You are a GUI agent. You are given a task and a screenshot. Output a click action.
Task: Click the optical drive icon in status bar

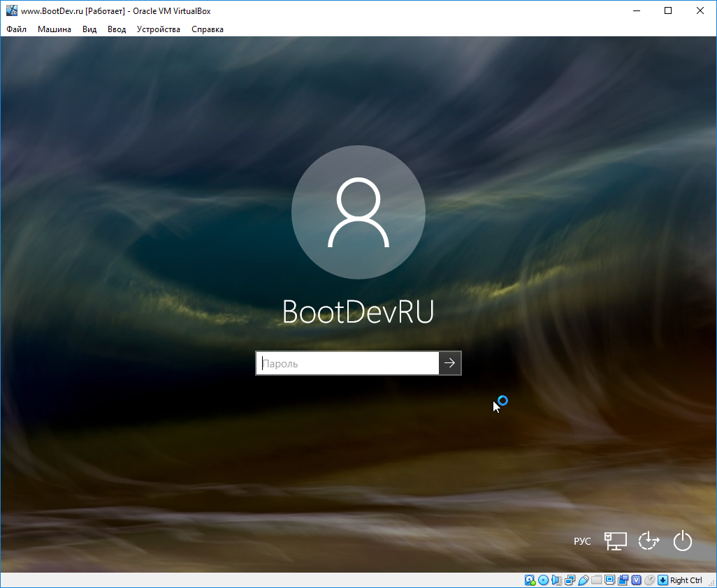pos(542,580)
